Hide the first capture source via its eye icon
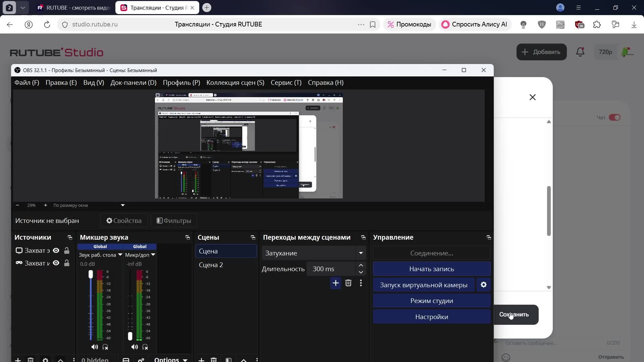 [56, 250]
